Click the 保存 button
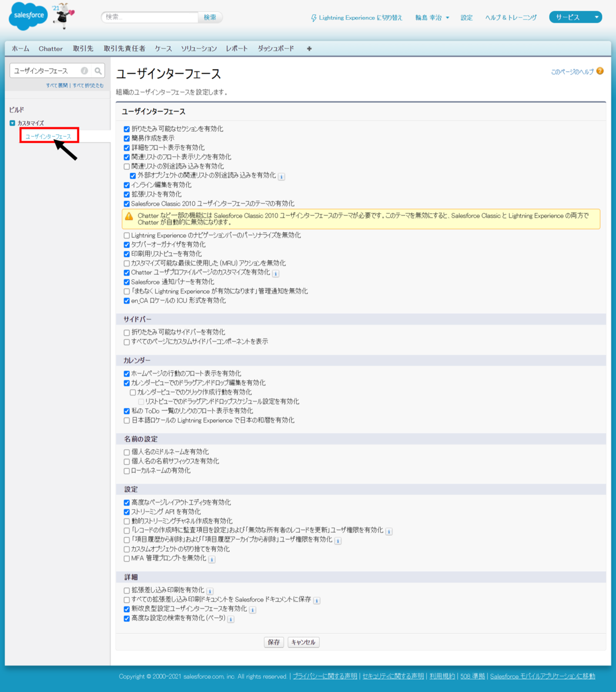This screenshot has width=616, height=692. [x=274, y=642]
